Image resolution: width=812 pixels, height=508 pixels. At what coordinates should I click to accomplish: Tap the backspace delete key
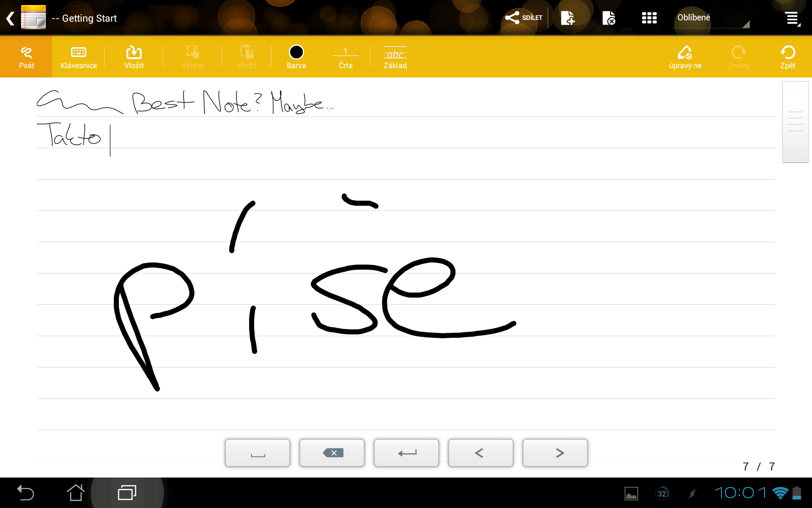(x=332, y=453)
